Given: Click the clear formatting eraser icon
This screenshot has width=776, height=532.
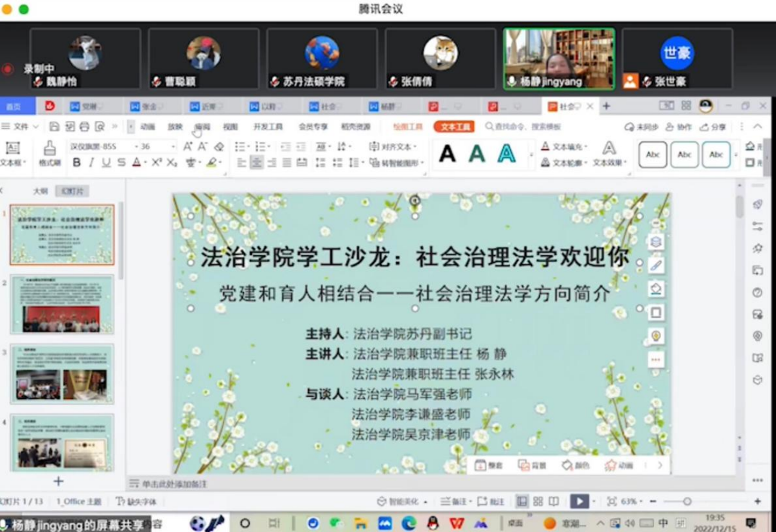Looking at the screenshot, I should pyautogui.click(x=219, y=146).
